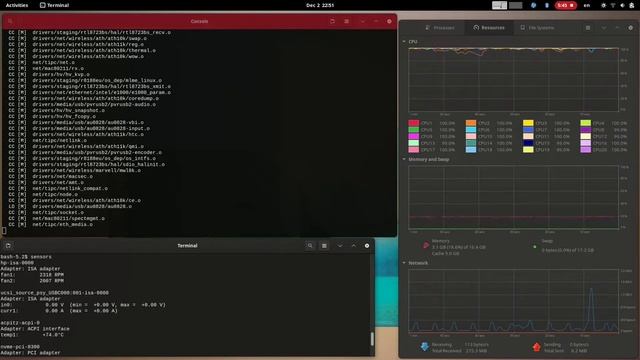Screen dimensions: 640x360
Task: Change the CPU5 green color swatch
Action: point(413,130)
